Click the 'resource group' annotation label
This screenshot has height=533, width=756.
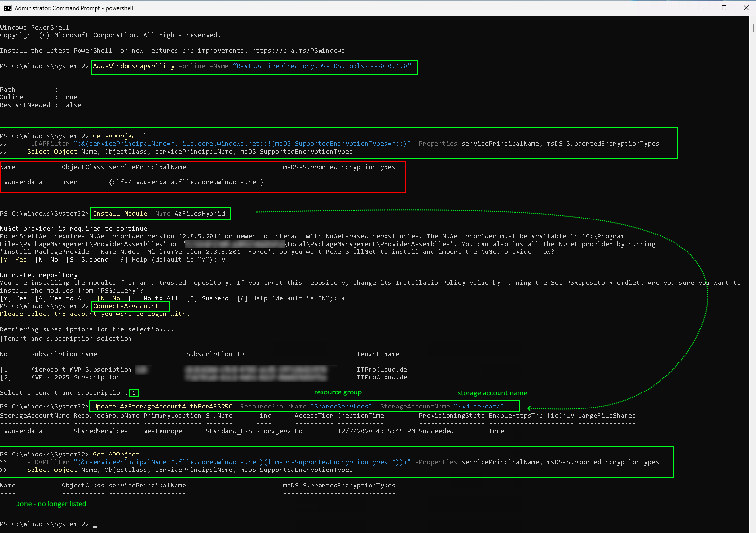point(338,392)
